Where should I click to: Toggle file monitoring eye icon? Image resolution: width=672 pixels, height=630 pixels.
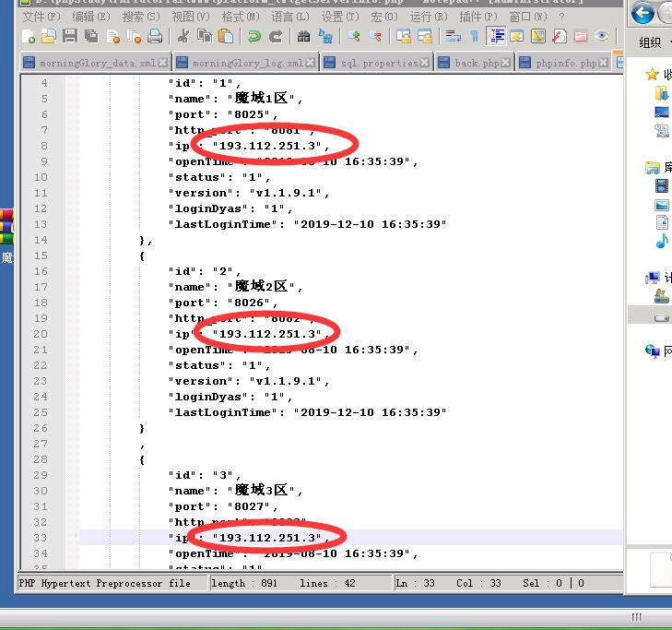[x=602, y=37]
